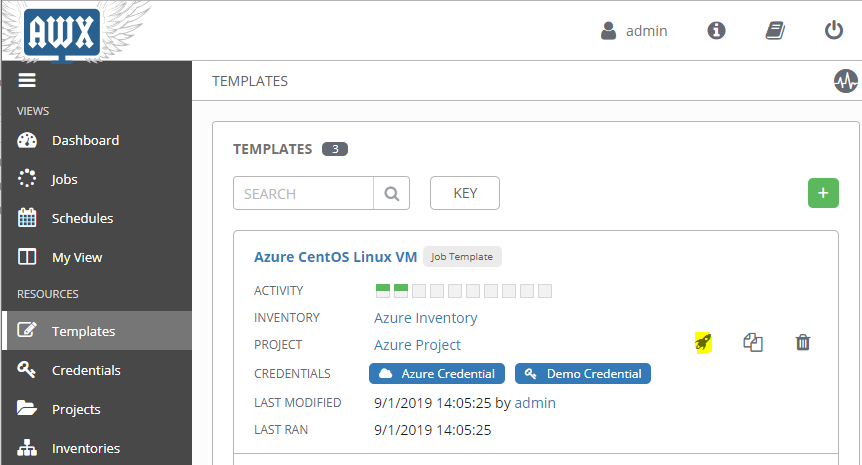Open the activity stream icon

[846, 81]
